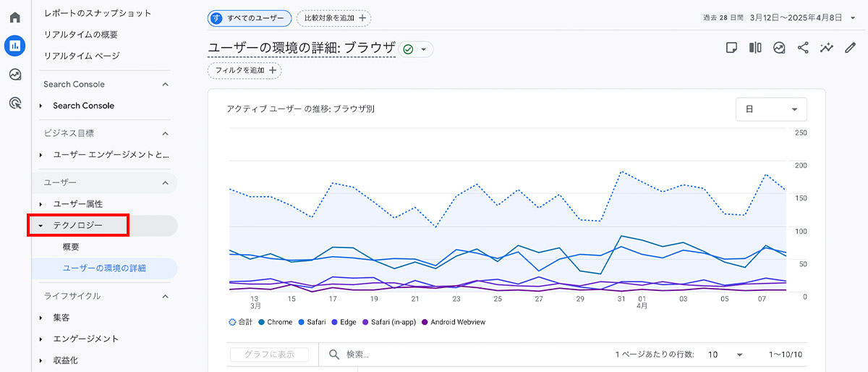Toggle Chrome series in chart legend

(x=275, y=321)
